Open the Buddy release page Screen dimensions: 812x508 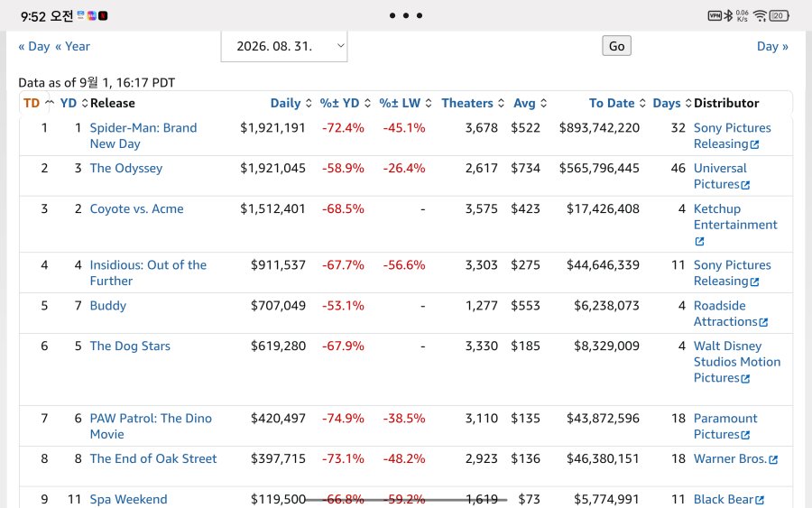point(107,306)
